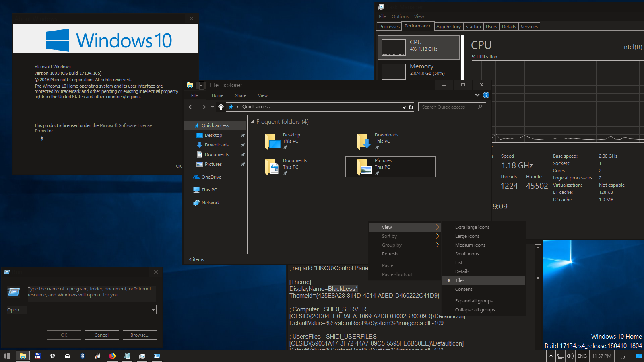Refresh the Quick access address bar

coord(411,107)
